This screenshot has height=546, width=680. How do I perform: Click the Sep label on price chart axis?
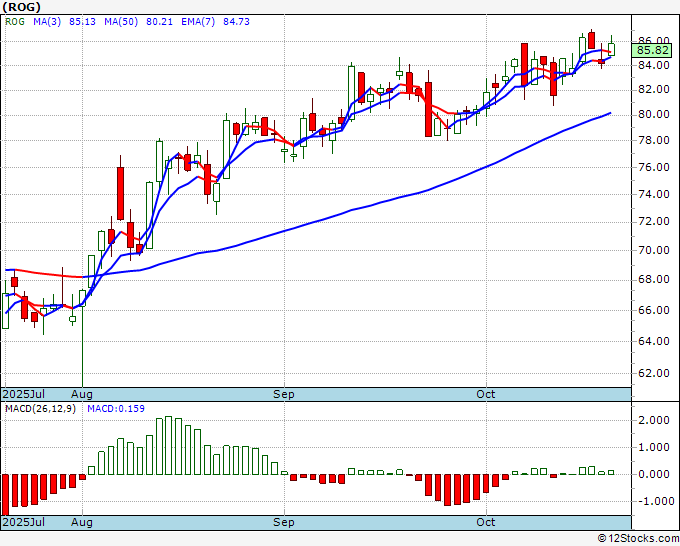pos(284,394)
